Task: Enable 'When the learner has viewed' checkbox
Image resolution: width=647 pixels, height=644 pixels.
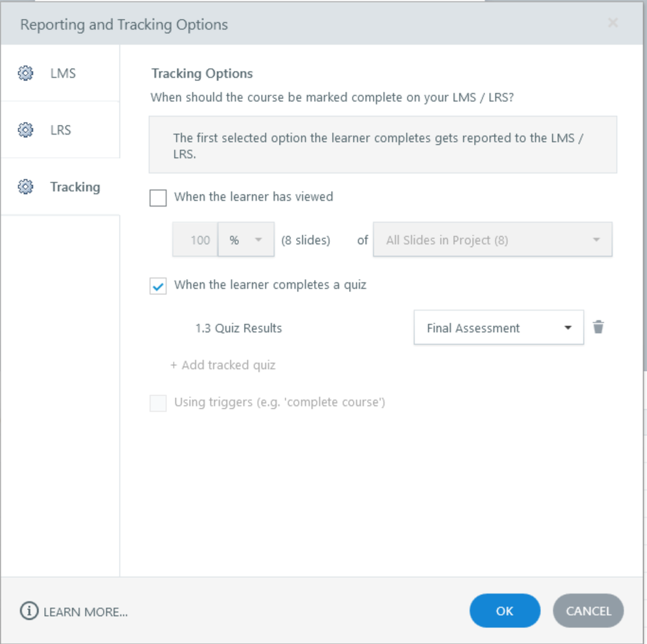Action: coord(158,197)
